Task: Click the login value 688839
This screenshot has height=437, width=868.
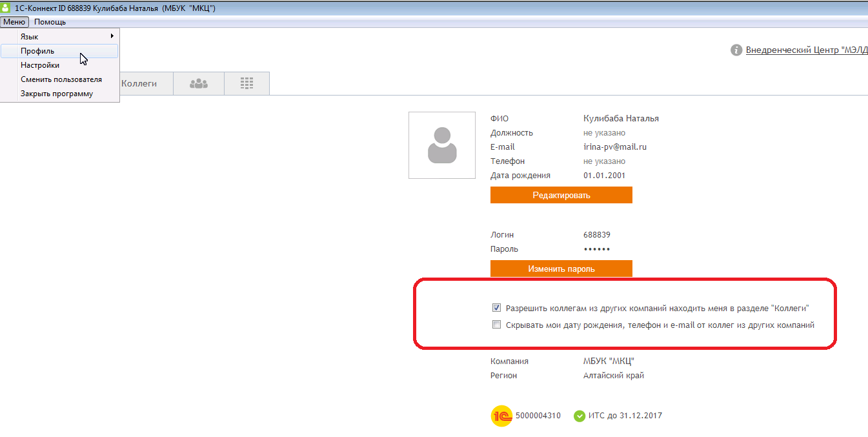Action: click(597, 235)
